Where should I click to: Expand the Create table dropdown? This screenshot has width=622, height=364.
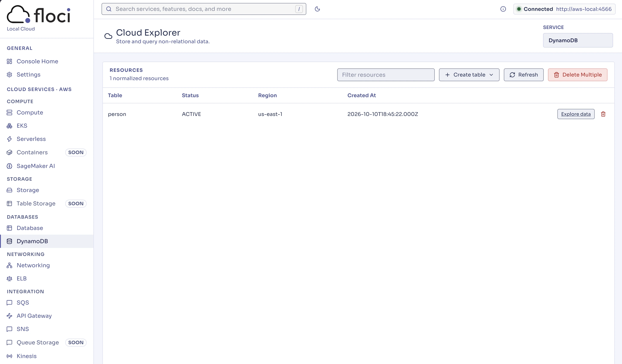coord(469,75)
